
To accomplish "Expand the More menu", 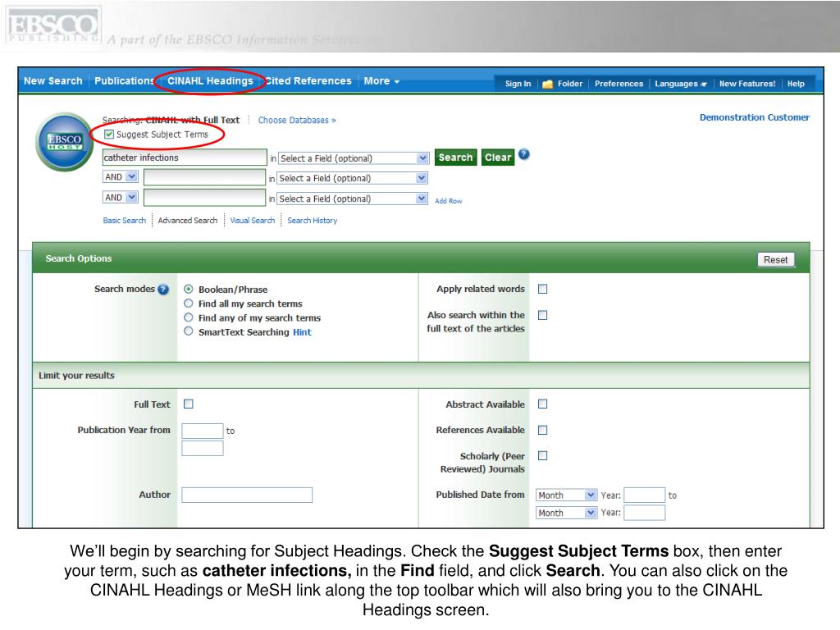I will 381,81.
